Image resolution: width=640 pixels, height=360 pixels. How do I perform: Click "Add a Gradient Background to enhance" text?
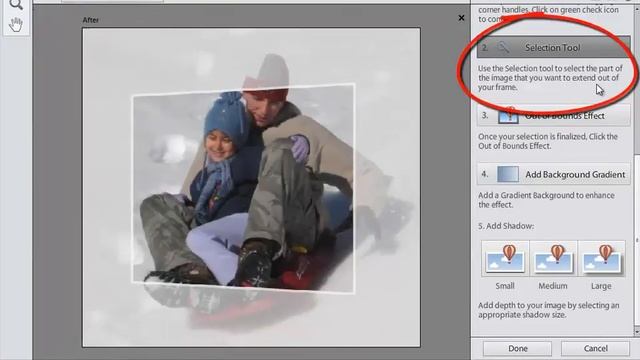[546, 195]
